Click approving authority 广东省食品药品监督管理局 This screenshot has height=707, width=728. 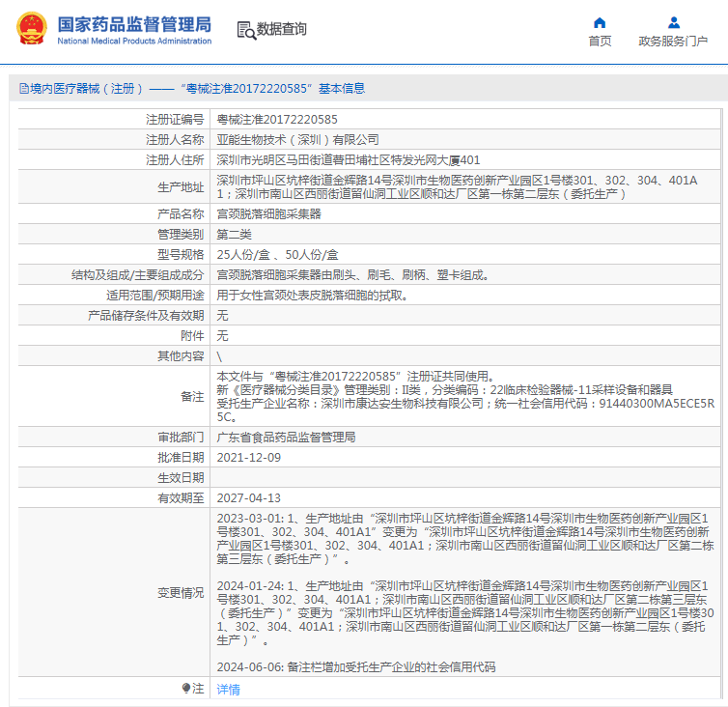(x=286, y=438)
